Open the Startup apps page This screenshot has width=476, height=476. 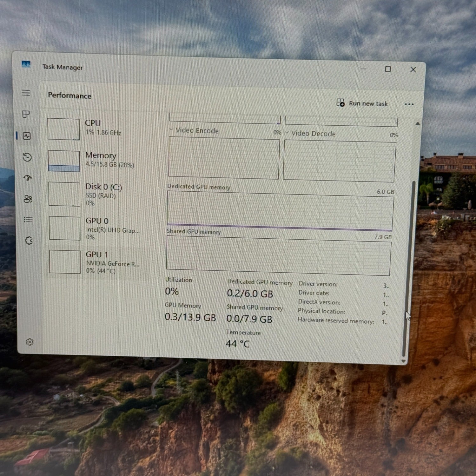click(x=28, y=178)
